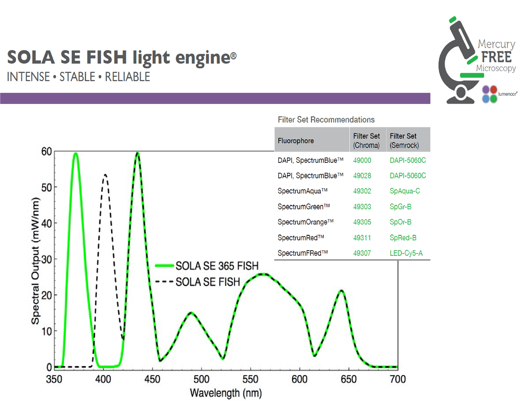This screenshot has height=409, width=532.
Task: Open the 49000 Chroma filter set link
Action: click(x=362, y=160)
